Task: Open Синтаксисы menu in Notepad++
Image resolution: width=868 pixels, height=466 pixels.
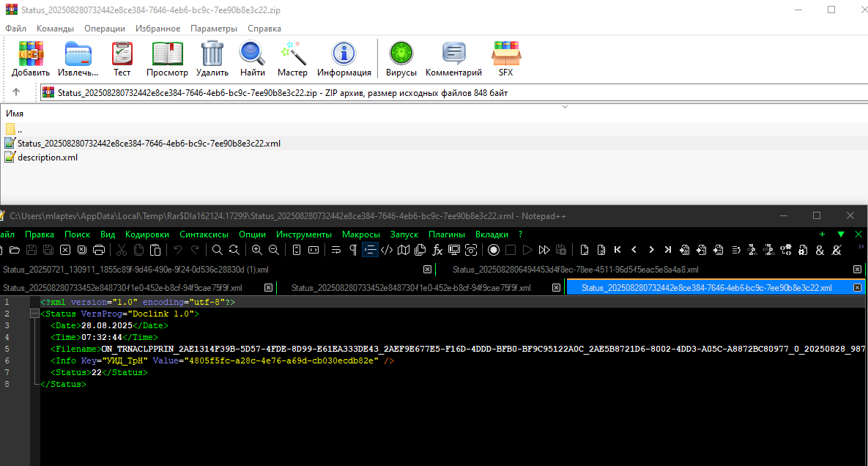Action: (x=204, y=234)
